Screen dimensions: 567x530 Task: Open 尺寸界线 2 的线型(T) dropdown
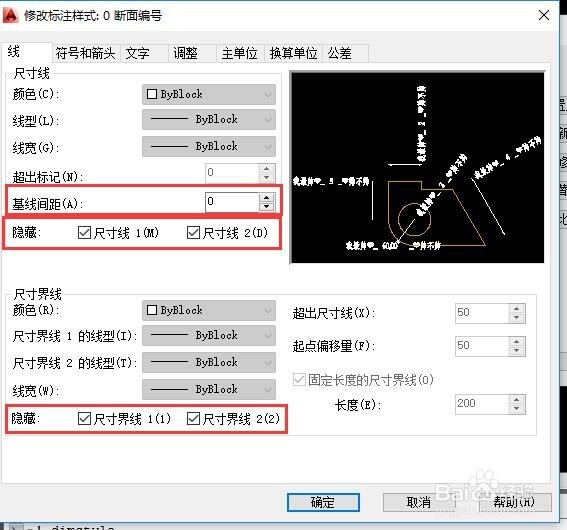[x=209, y=362]
